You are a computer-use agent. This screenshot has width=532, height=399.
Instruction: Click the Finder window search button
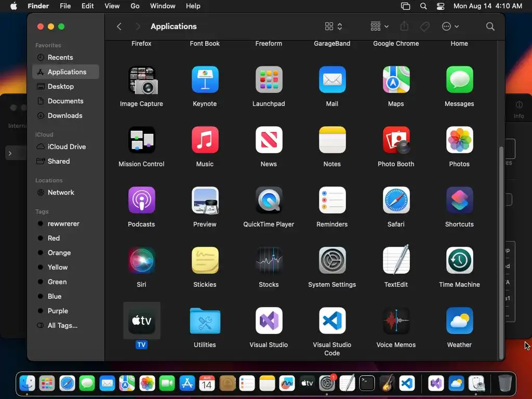[x=490, y=26]
